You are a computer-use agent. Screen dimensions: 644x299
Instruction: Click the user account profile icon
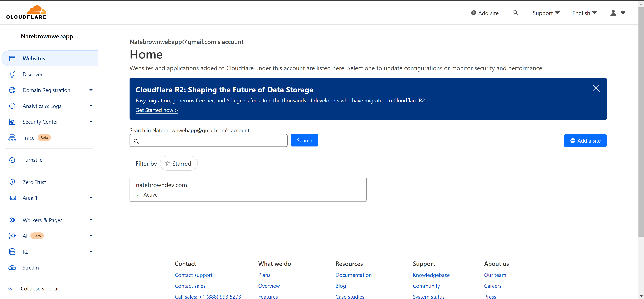click(613, 13)
